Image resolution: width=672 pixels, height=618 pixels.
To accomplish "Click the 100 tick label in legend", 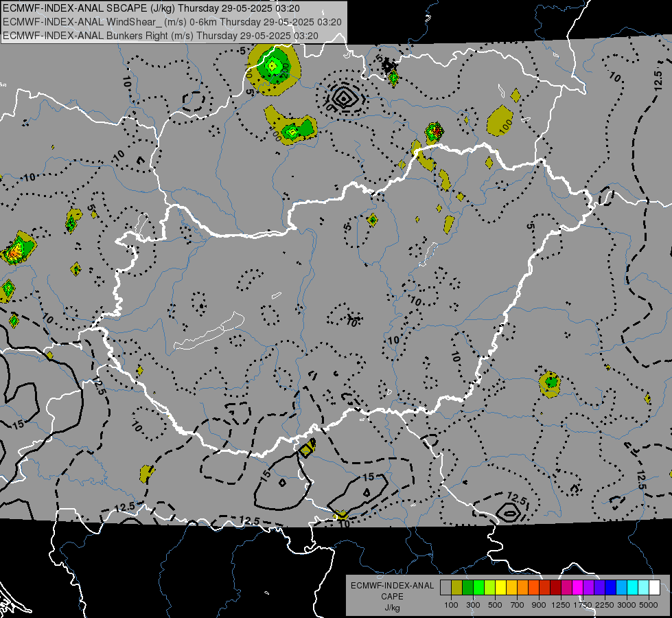I will tap(451, 605).
